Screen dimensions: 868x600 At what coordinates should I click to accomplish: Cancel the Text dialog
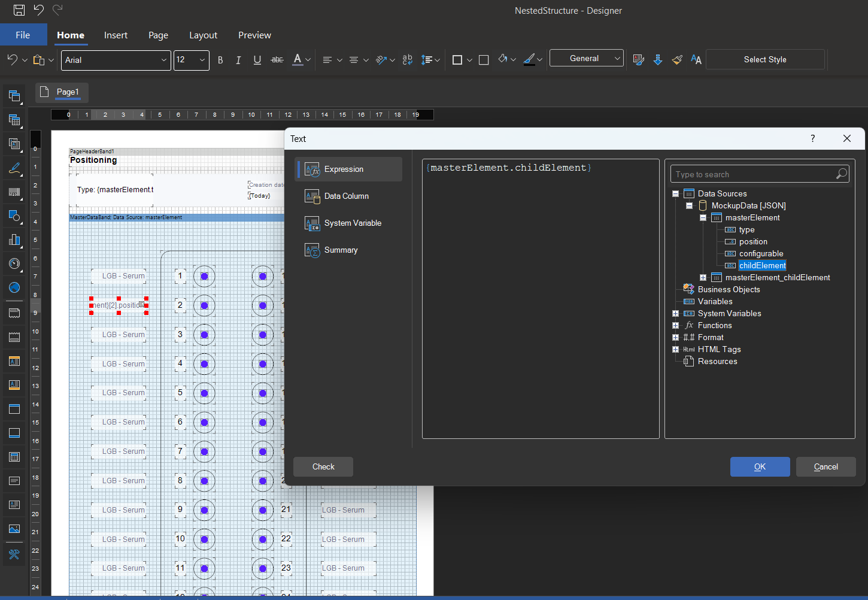click(x=825, y=466)
